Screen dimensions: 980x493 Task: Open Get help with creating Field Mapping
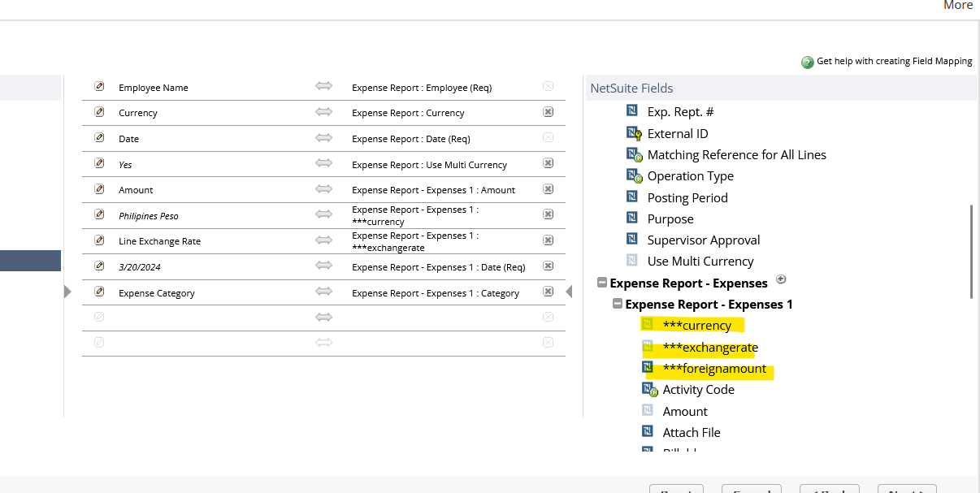point(894,61)
